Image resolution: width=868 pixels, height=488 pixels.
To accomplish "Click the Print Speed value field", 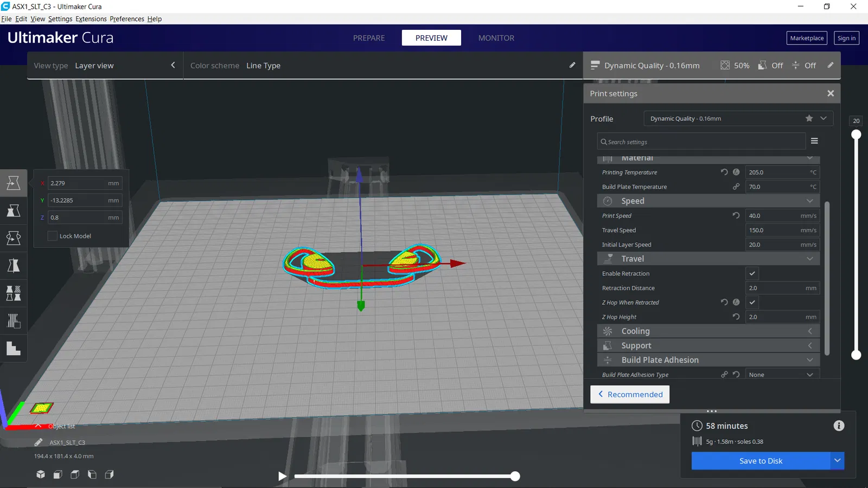I will tap(782, 216).
